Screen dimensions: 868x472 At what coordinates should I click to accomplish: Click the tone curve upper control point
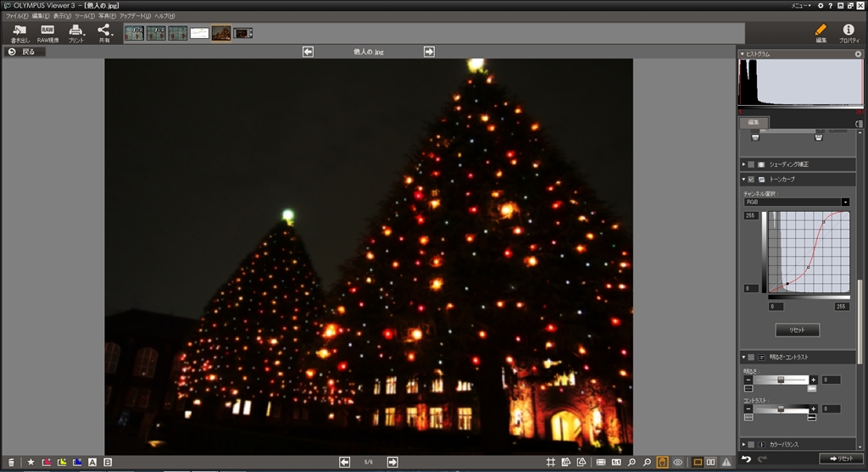pyautogui.click(x=823, y=222)
